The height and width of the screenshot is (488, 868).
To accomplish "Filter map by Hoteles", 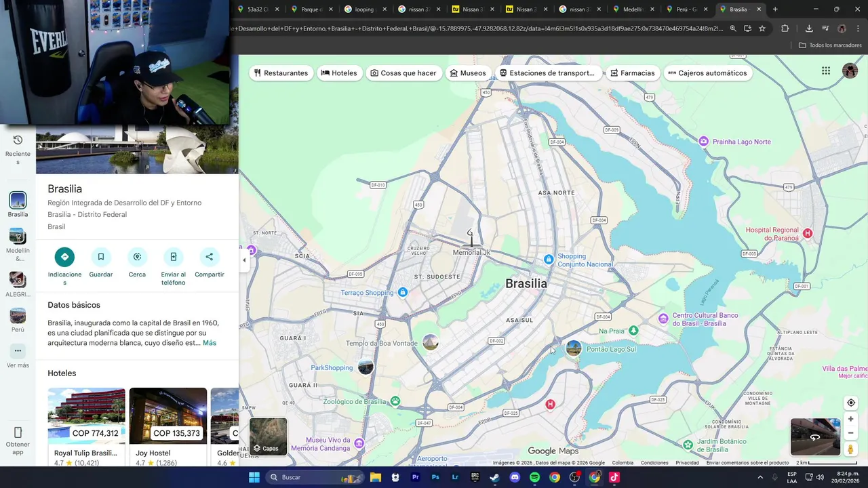I will pyautogui.click(x=339, y=73).
